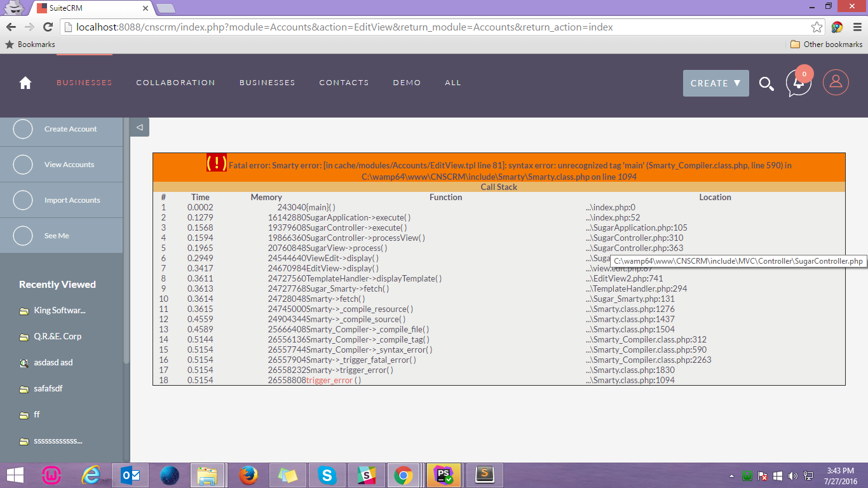Click the red trigger_error link in call stack
Screen dimensions: 868x488
329,380
